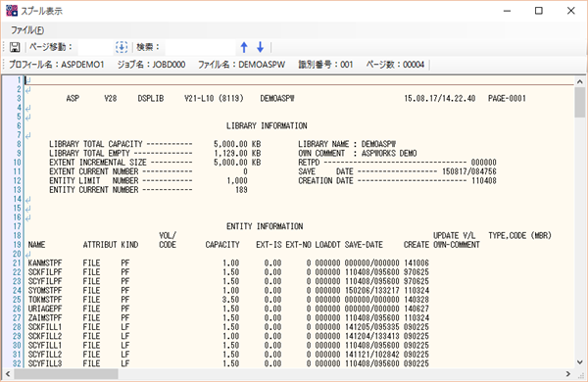Click the TOKMSTPF entry name
This screenshot has width=588, height=382.
pyautogui.click(x=45, y=300)
